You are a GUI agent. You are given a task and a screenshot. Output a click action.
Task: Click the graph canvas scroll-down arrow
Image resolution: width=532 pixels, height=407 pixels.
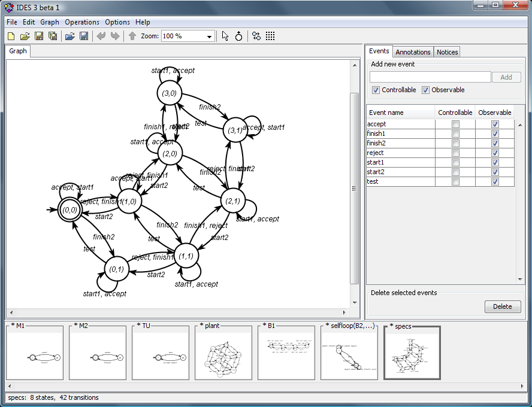[355, 303]
